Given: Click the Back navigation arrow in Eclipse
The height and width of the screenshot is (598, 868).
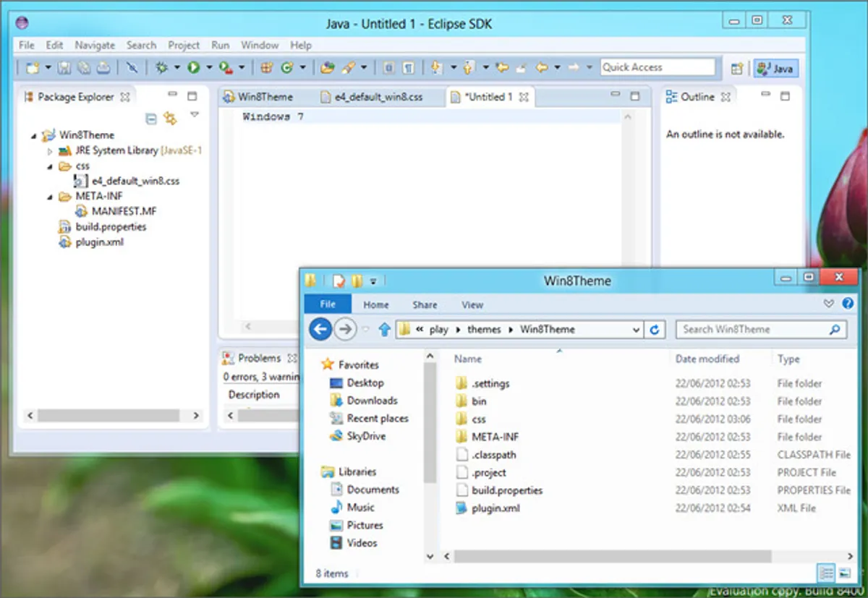Looking at the screenshot, I should (x=541, y=67).
